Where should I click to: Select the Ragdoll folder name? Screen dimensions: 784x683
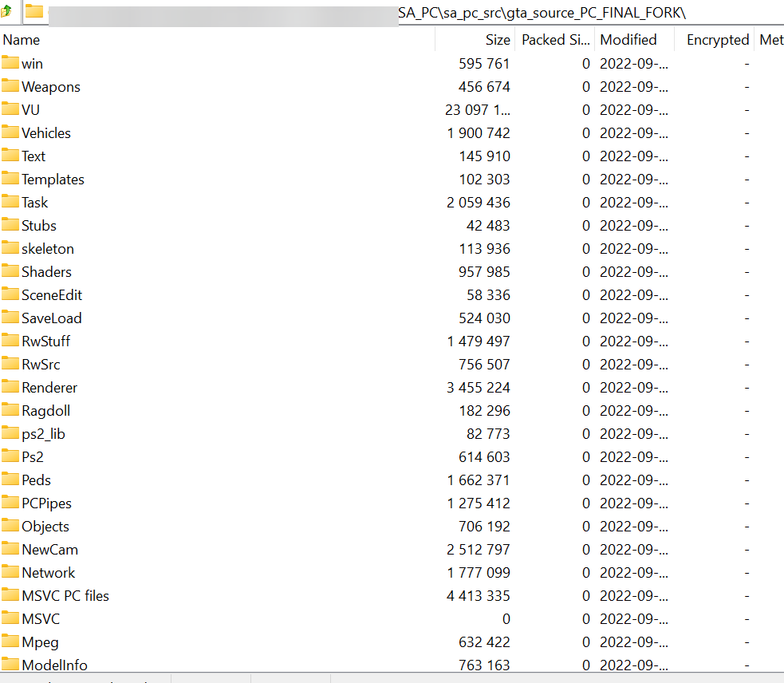tap(46, 411)
